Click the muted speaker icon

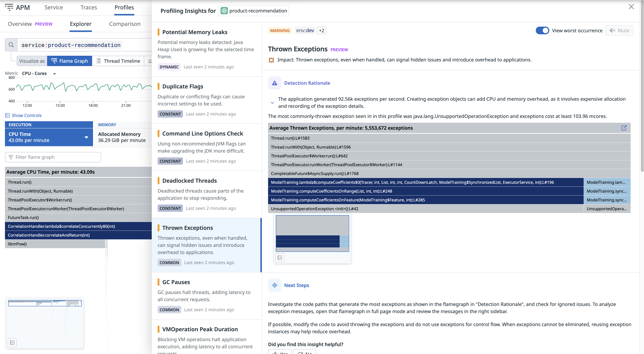(x=612, y=30)
